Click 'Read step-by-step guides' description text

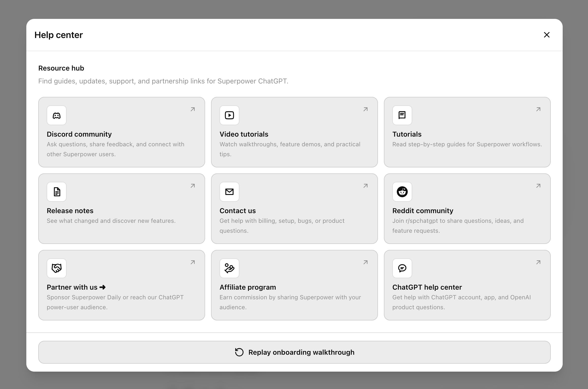pos(467,144)
